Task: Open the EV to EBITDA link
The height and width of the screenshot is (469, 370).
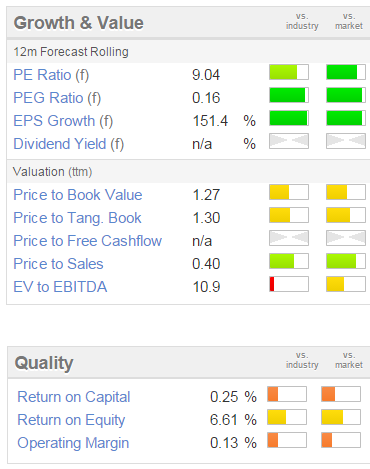Action: [x=60, y=287]
